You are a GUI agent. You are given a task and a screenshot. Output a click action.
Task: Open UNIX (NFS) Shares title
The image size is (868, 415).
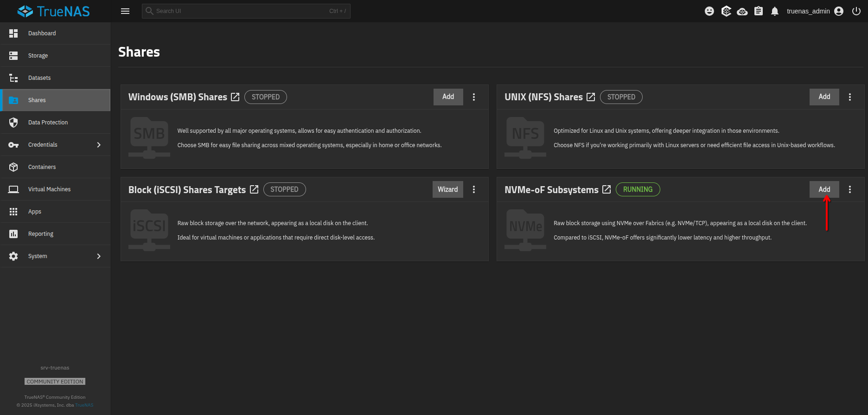point(543,97)
